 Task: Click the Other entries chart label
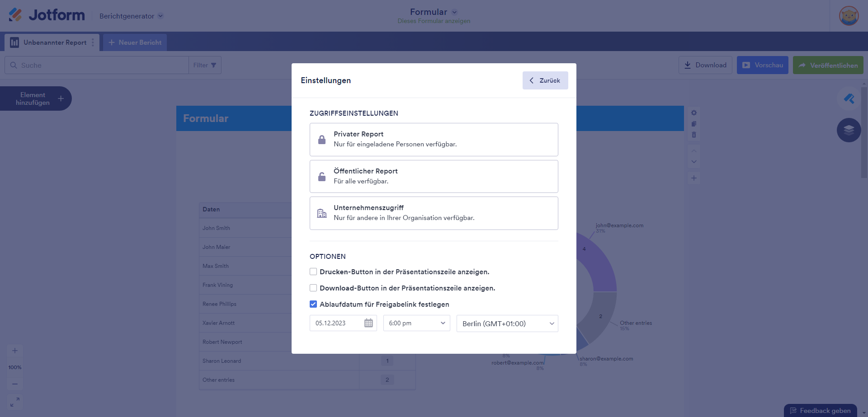pyautogui.click(x=636, y=323)
